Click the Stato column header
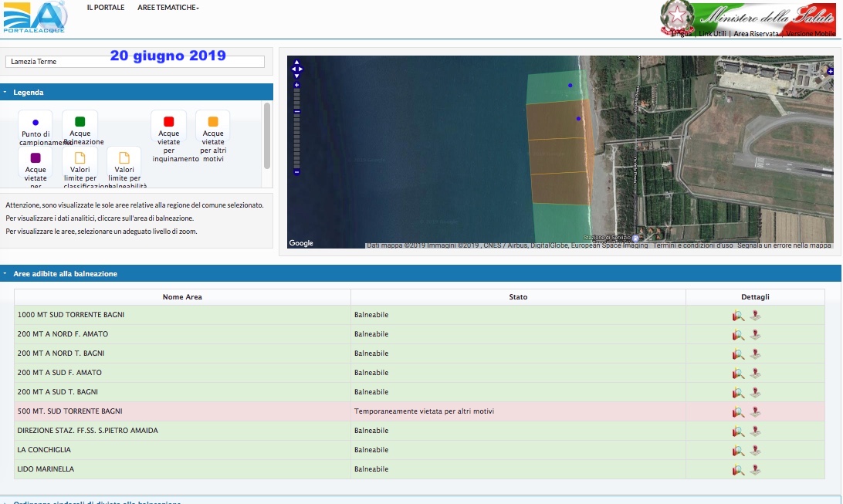This screenshot has height=504, width=843. tap(518, 296)
